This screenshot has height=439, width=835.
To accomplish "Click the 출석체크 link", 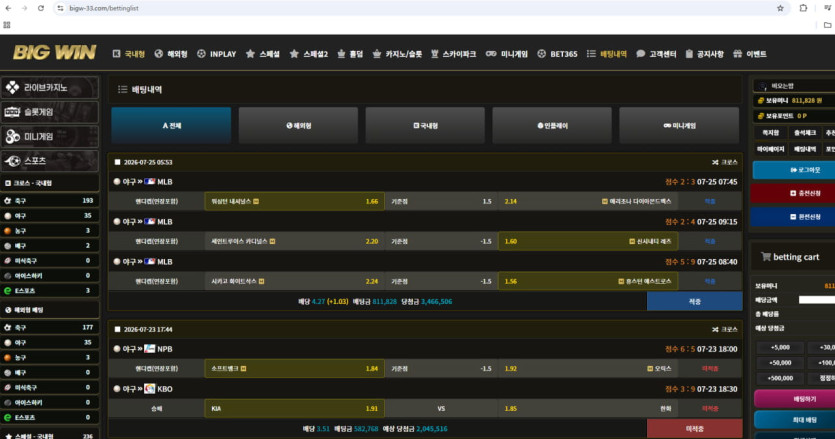I will click(805, 133).
